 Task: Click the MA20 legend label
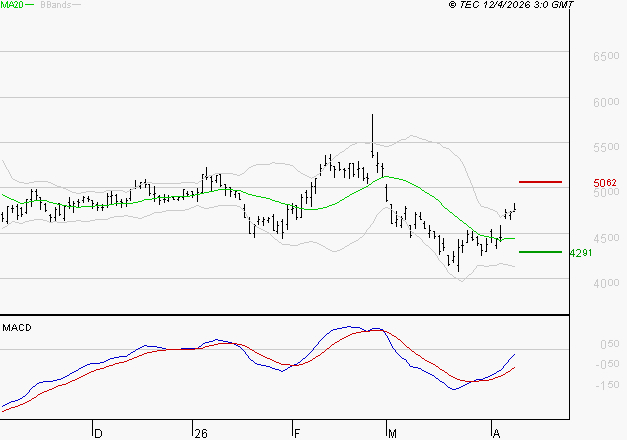(x=12, y=6)
